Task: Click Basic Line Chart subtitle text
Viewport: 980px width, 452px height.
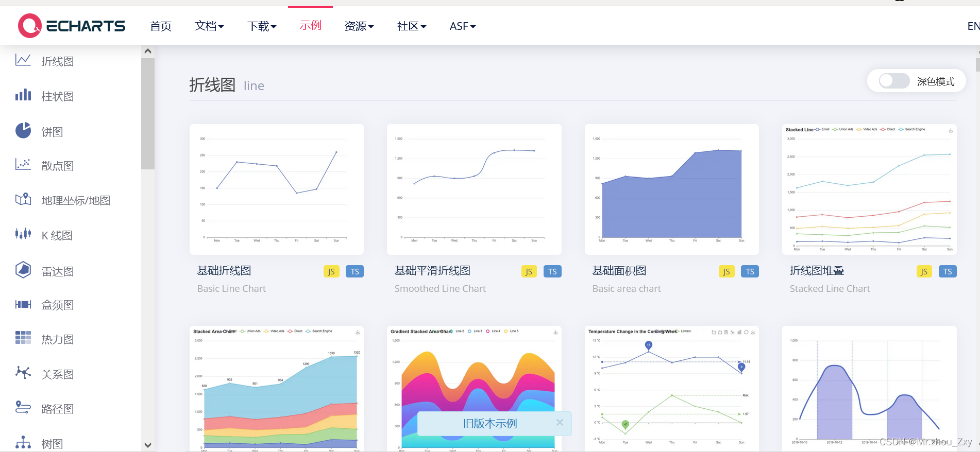Action: click(231, 289)
